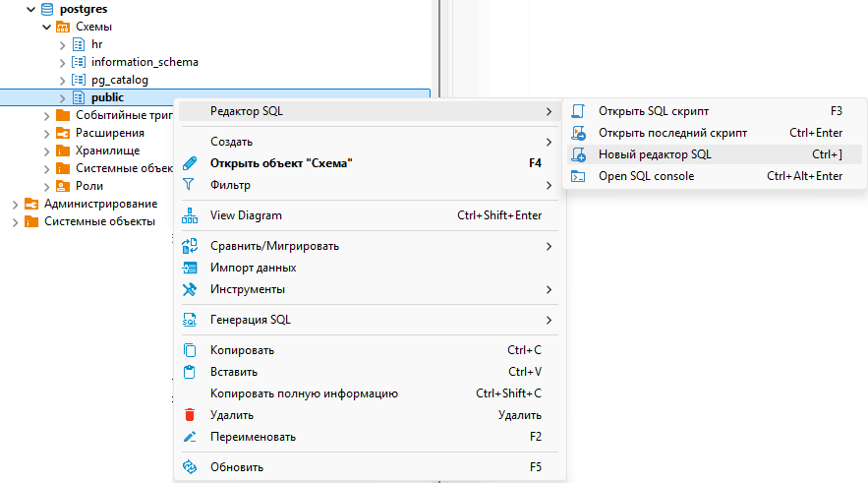Expand the pg_catalog node

(63, 81)
